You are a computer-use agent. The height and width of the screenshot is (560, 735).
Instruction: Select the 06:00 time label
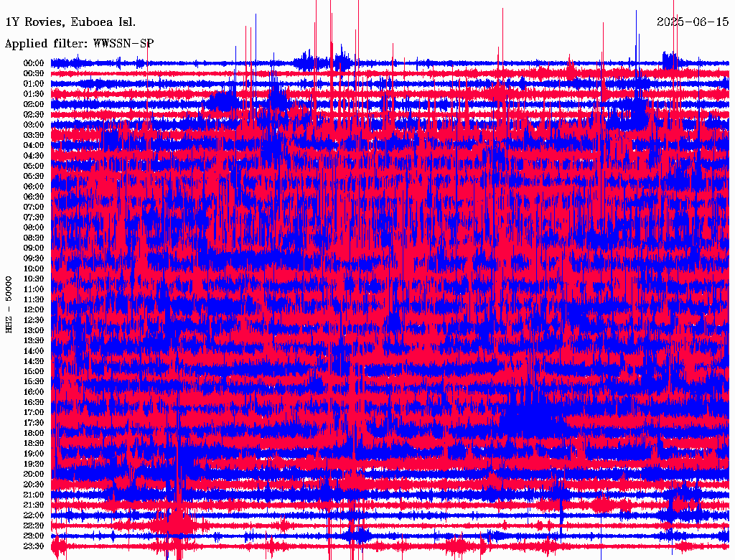(34, 187)
